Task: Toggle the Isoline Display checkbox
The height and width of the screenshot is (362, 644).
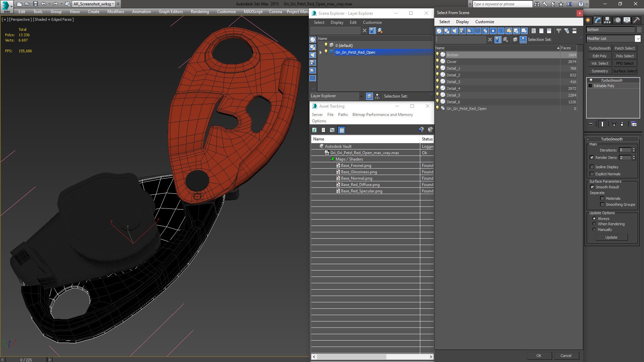Action: 592,167
